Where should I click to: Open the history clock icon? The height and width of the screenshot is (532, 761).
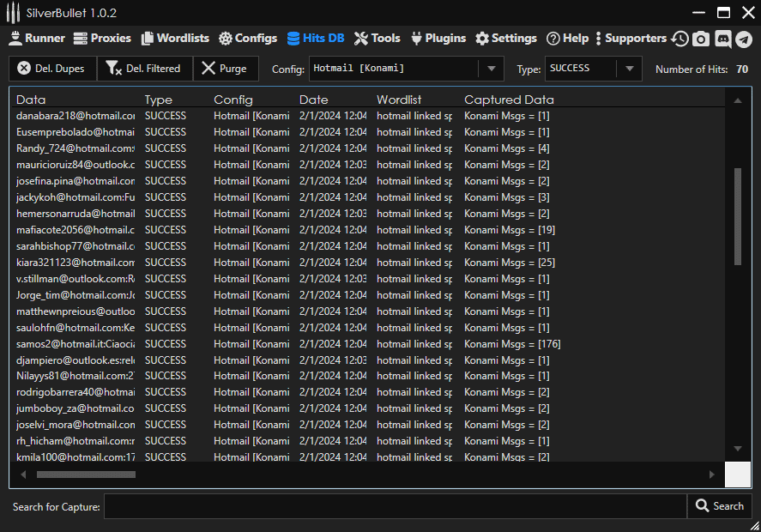tap(679, 39)
